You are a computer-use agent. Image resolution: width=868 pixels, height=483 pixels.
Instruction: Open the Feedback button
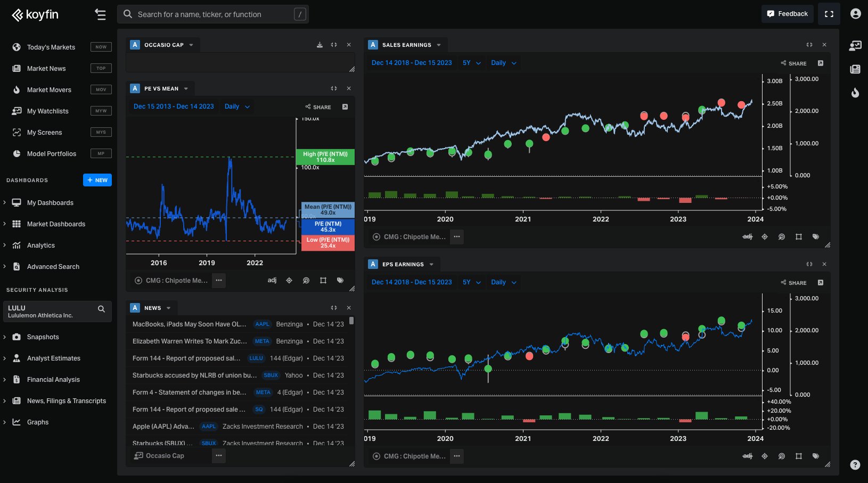[787, 14]
